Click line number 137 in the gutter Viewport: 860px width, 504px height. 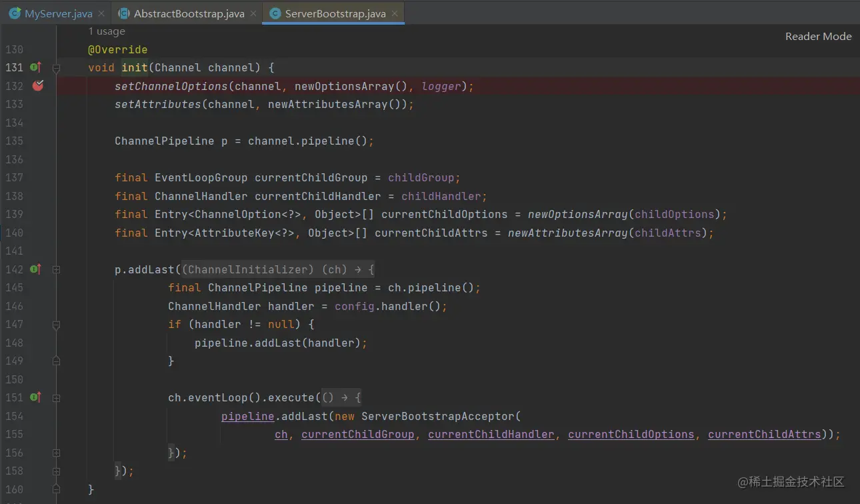15,177
